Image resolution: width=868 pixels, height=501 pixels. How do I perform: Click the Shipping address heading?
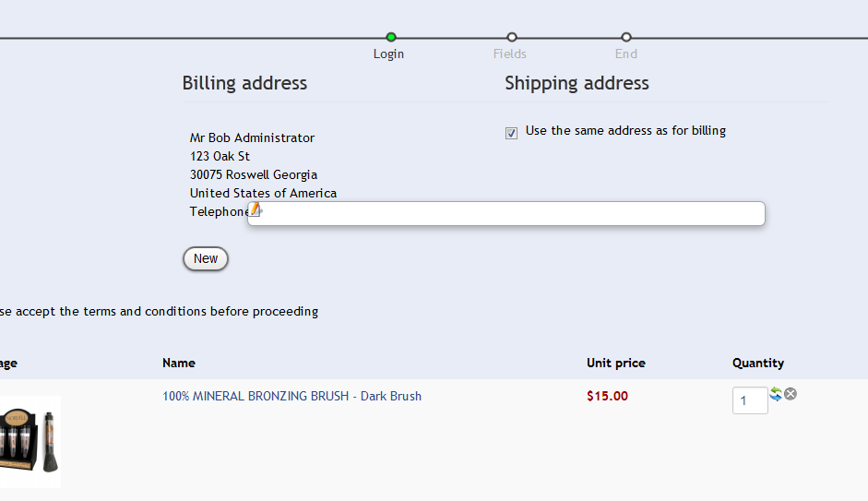coord(577,83)
